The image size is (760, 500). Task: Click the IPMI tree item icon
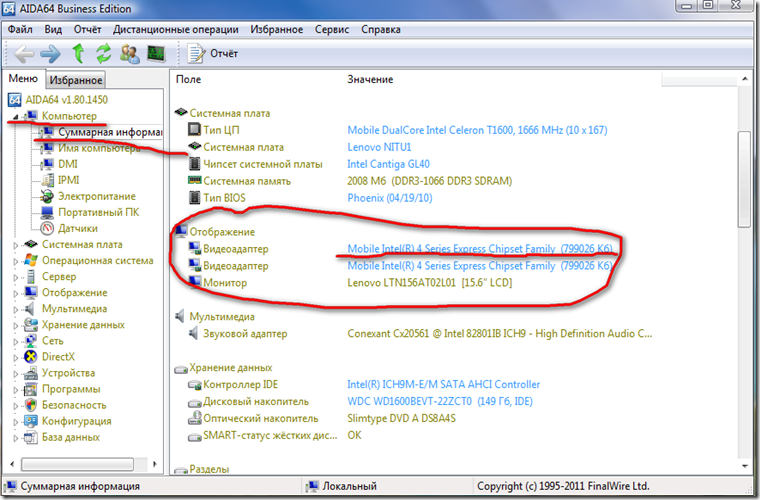pyautogui.click(x=48, y=180)
